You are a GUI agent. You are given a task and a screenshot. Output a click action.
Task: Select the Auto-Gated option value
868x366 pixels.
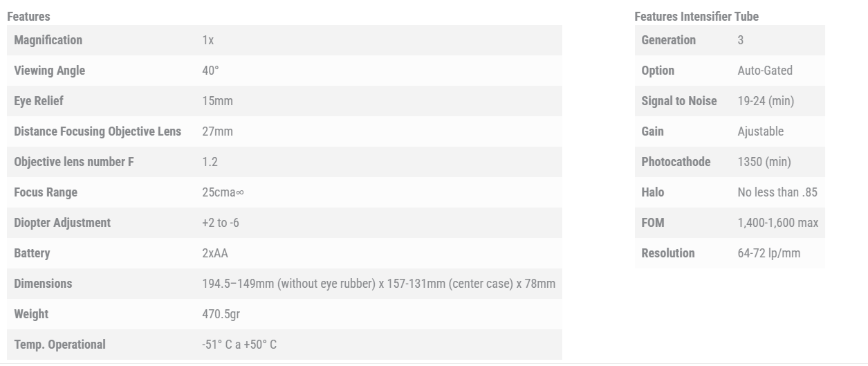[765, 71]
